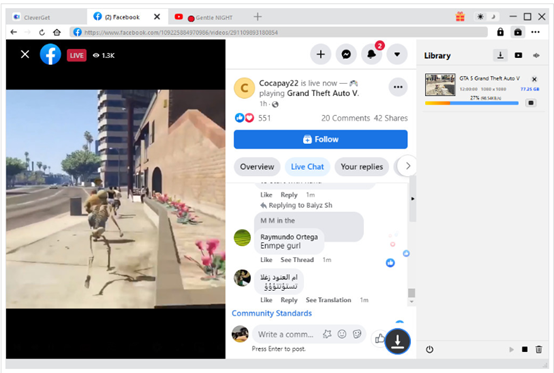Show the Library video tab icon
The image size is (554, 373).
518,55
